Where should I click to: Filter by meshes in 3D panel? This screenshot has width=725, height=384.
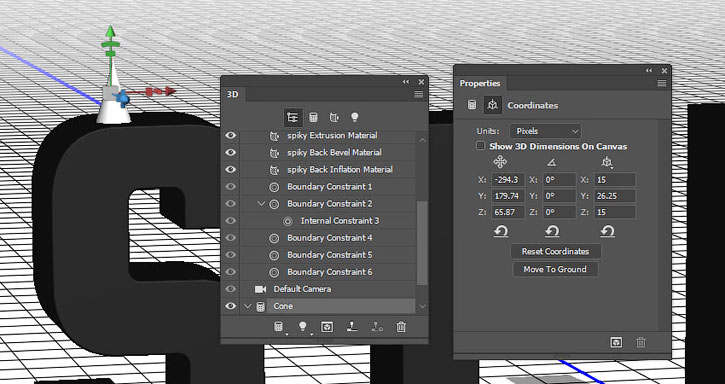click(313, 118)
